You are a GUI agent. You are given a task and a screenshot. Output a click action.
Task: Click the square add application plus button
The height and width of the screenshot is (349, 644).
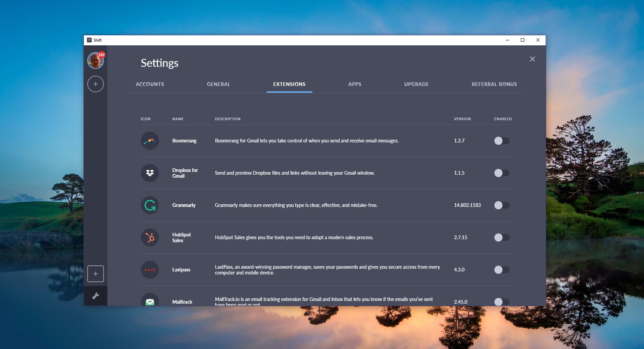(x=95, y=274)
